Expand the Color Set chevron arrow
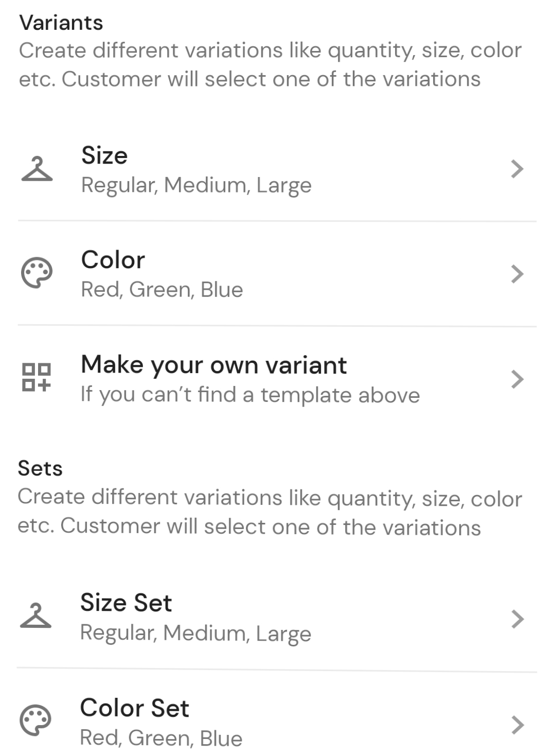The image size is (555, 756). click(517, 725)
